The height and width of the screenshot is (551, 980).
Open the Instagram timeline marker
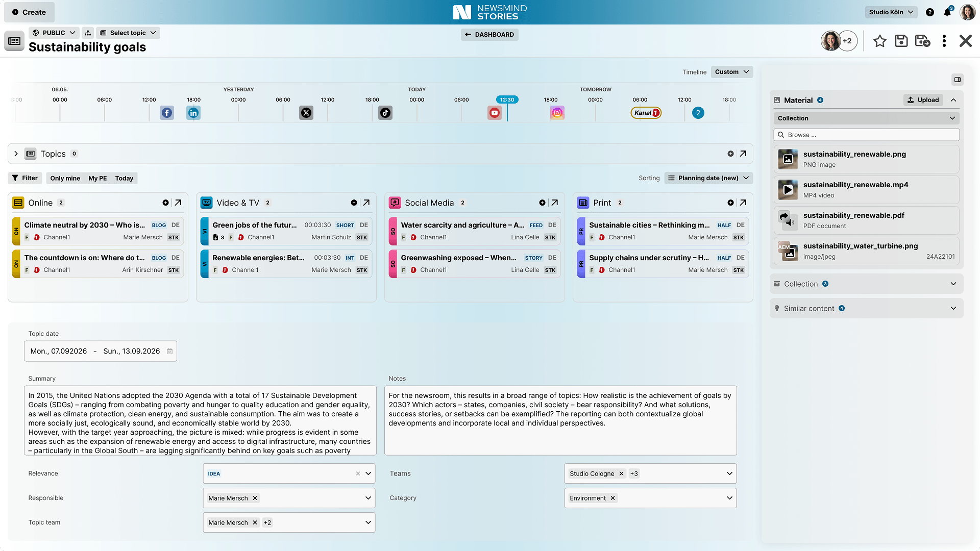pos(557,113)
